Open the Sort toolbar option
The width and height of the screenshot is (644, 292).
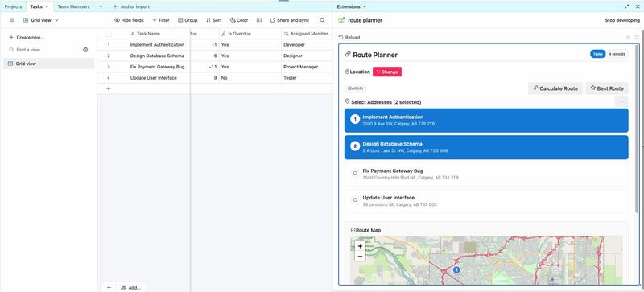pyautogui.click(x=213, y=20)
